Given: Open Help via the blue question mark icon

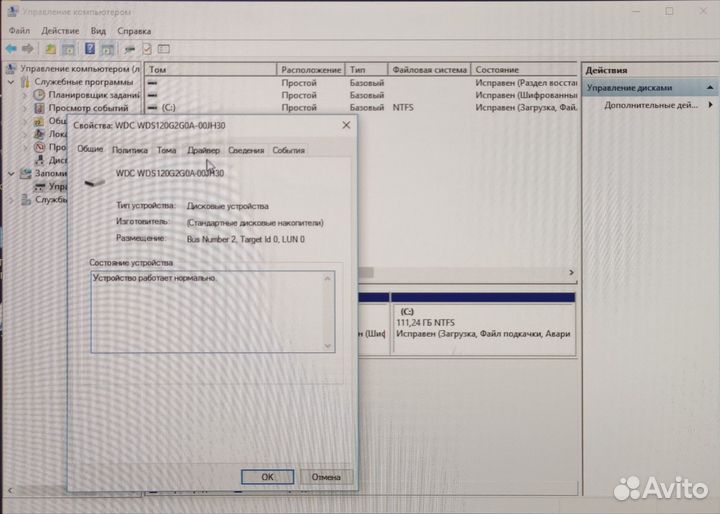Looking at the screenshot, I should [90, 48].
